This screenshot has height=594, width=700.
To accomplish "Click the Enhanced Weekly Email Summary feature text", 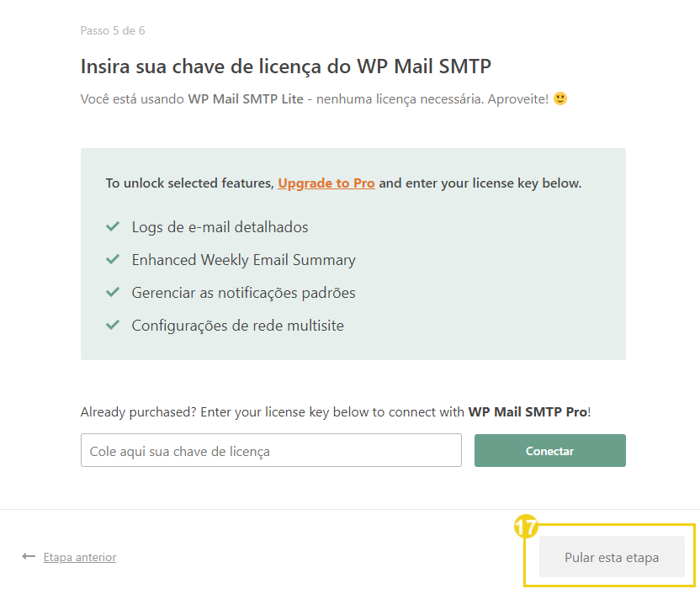I will click(244, 260).
